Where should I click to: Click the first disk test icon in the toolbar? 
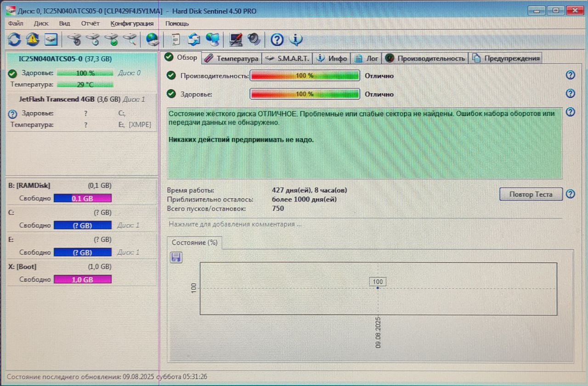click(75, 40)
